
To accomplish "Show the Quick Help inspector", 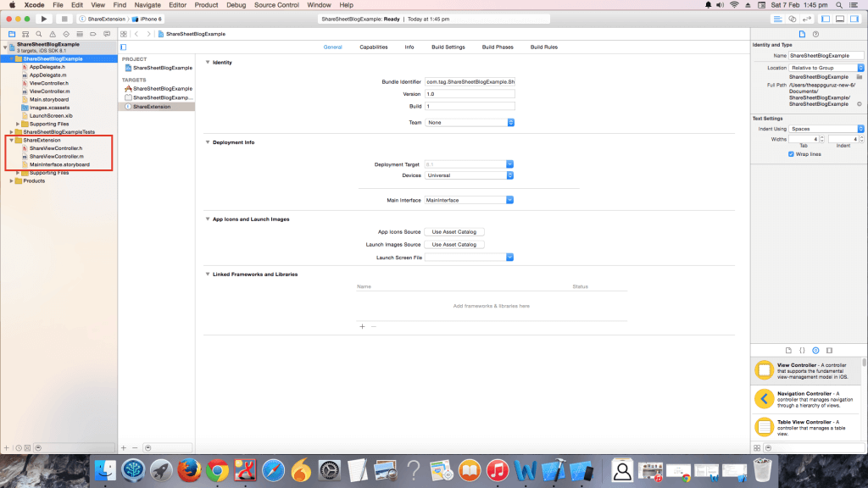I will [815, 34].
